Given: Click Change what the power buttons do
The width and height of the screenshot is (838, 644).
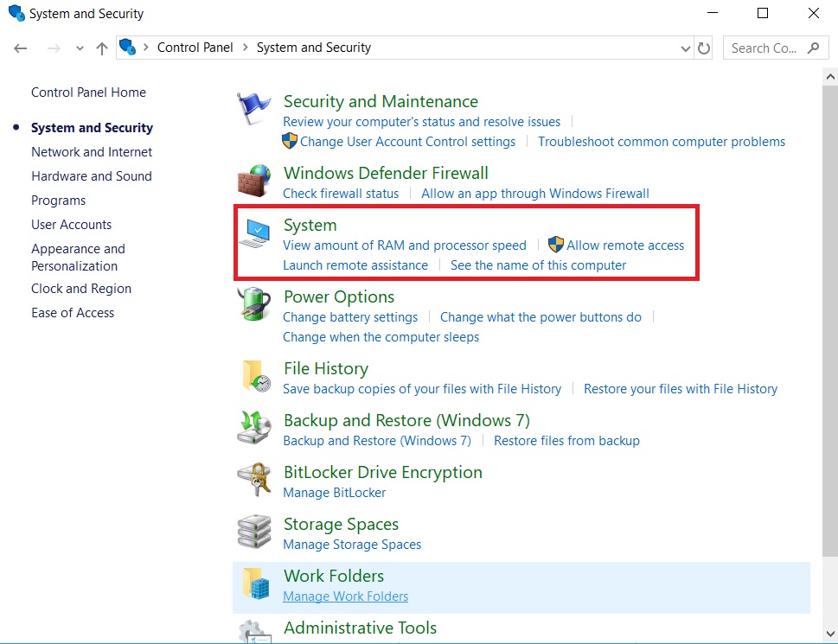Looking at the screenshot, I should click(541, 317).
